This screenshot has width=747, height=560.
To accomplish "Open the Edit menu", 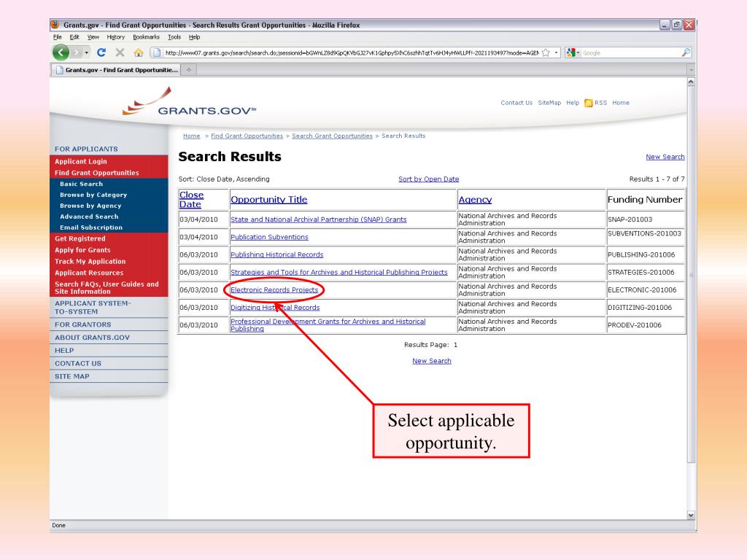I will [x=74, y=37].
